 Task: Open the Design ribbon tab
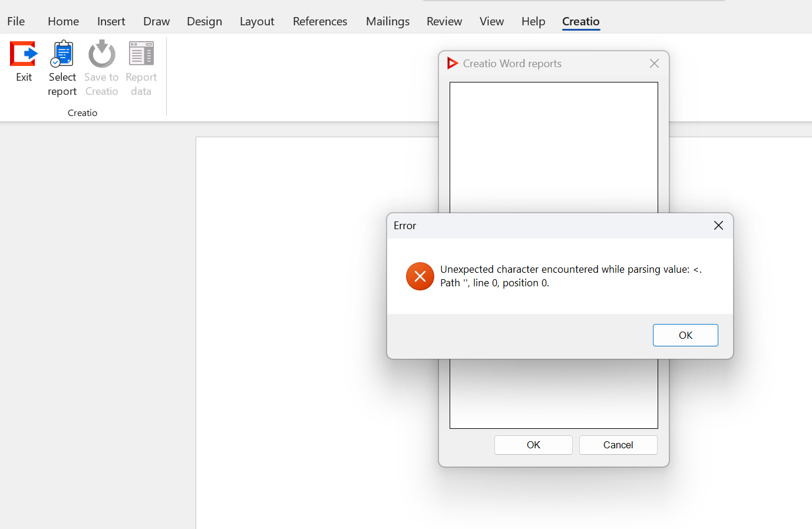coord(204,21)
